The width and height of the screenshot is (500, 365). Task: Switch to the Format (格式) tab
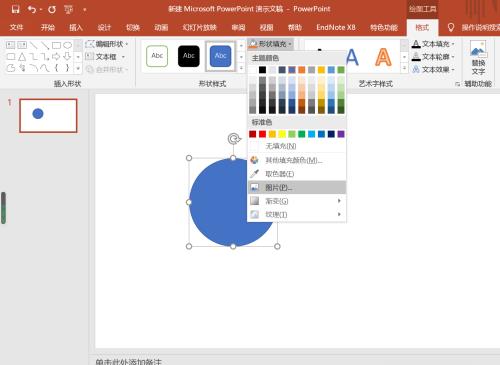tap(422, 27)
